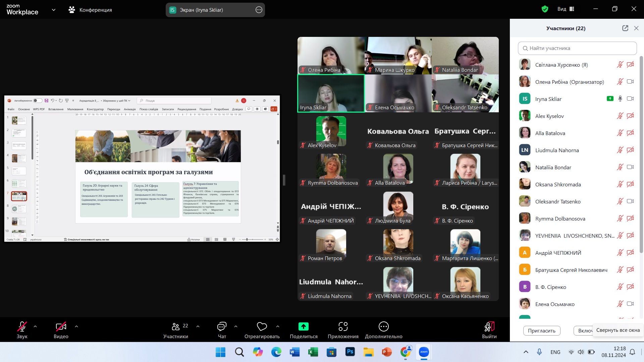This screenshot has height=362, width=644.
Task: Toggle microphone icon for Світлана Хурсенко row
Action: (x=620, y=65)
